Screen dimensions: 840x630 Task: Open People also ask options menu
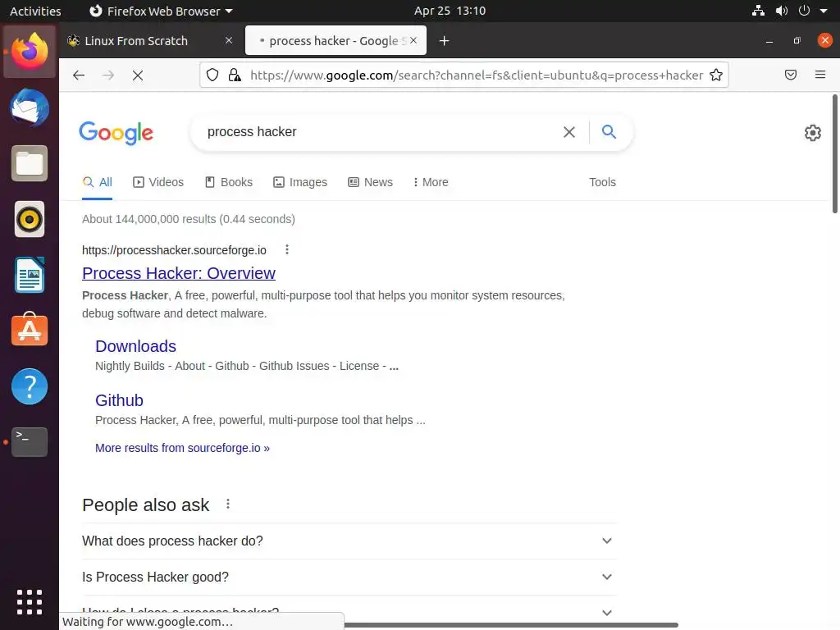pos(228,504)
